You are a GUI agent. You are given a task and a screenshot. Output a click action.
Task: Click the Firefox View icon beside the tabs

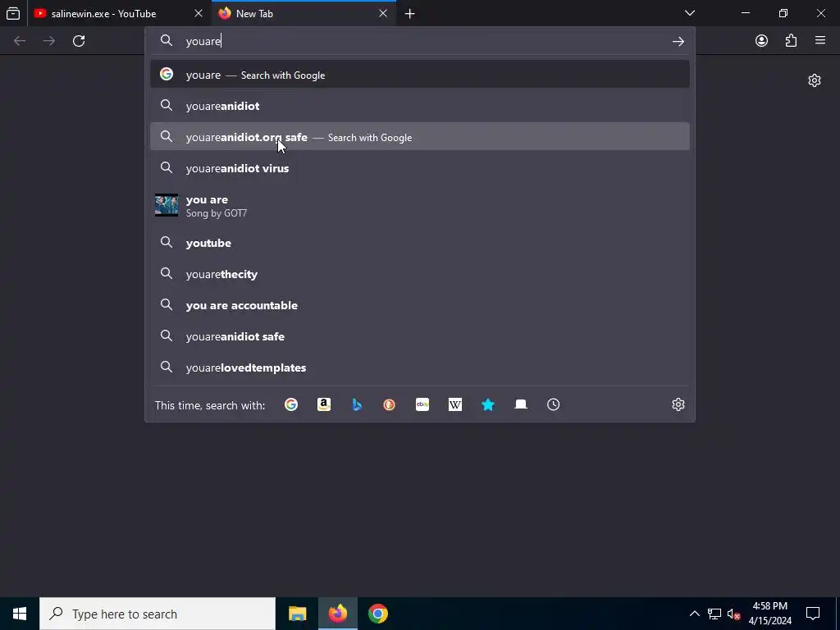[13, 13]
